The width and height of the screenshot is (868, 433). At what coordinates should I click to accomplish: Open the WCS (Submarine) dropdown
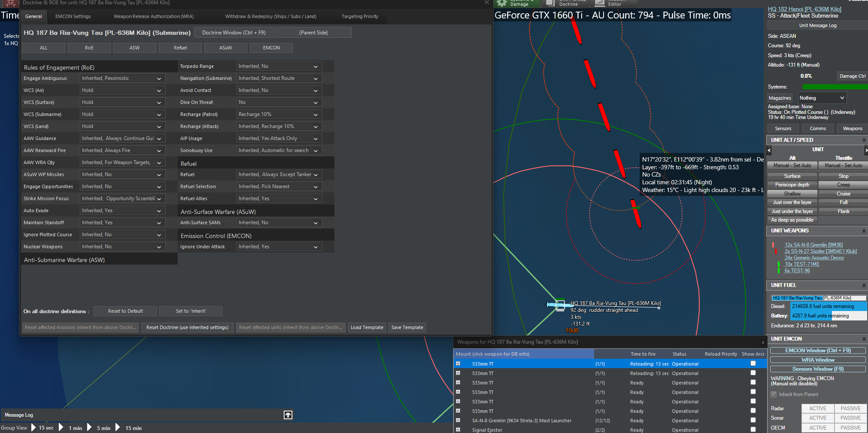(122, 114)
